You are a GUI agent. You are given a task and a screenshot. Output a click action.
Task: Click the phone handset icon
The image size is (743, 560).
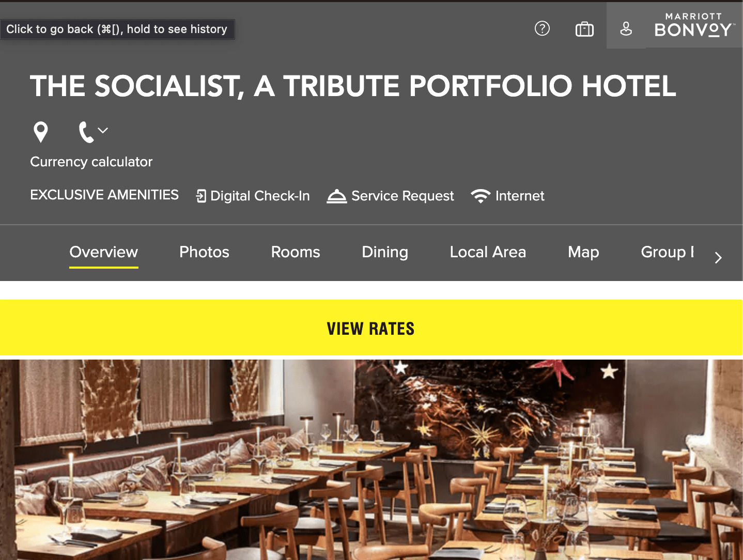[86, 132]
